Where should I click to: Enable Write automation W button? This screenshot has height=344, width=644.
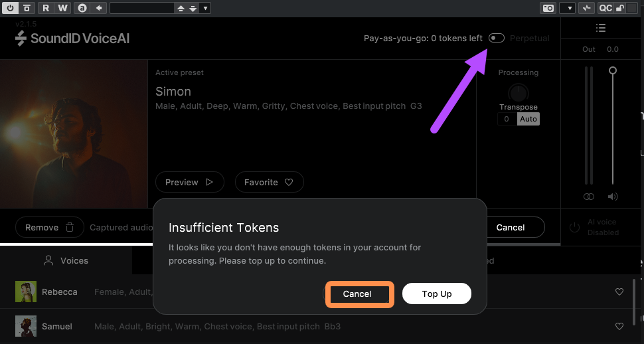62,8
